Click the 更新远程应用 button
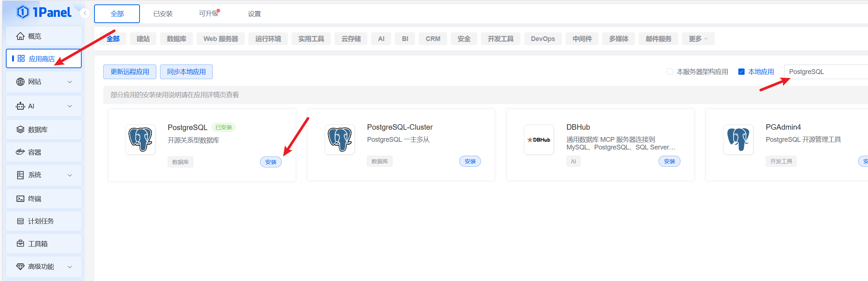The height and width of the screenshot is (281, 868). pyautogui.click(x=130, y=72)
